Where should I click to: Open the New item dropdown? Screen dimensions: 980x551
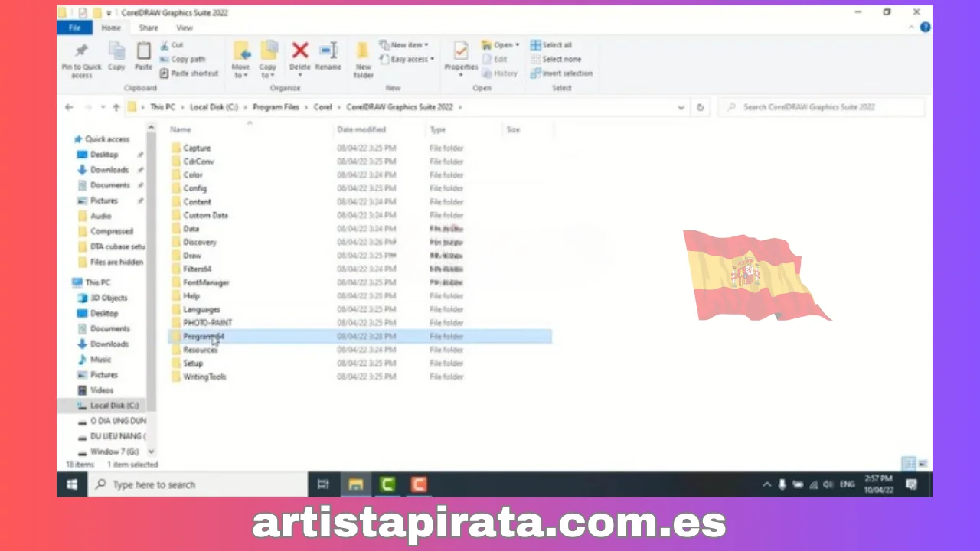click(404, 45)
